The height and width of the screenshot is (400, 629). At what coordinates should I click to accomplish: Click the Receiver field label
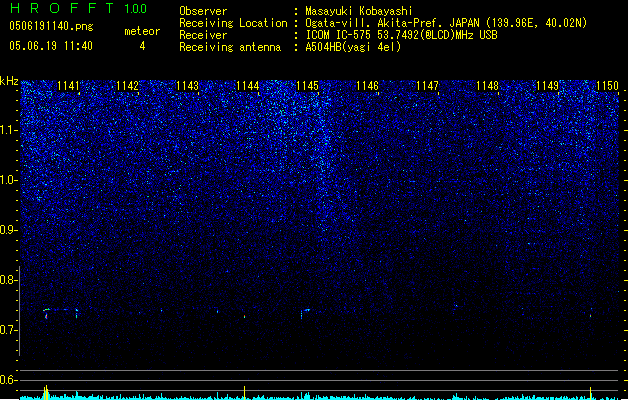203,35
